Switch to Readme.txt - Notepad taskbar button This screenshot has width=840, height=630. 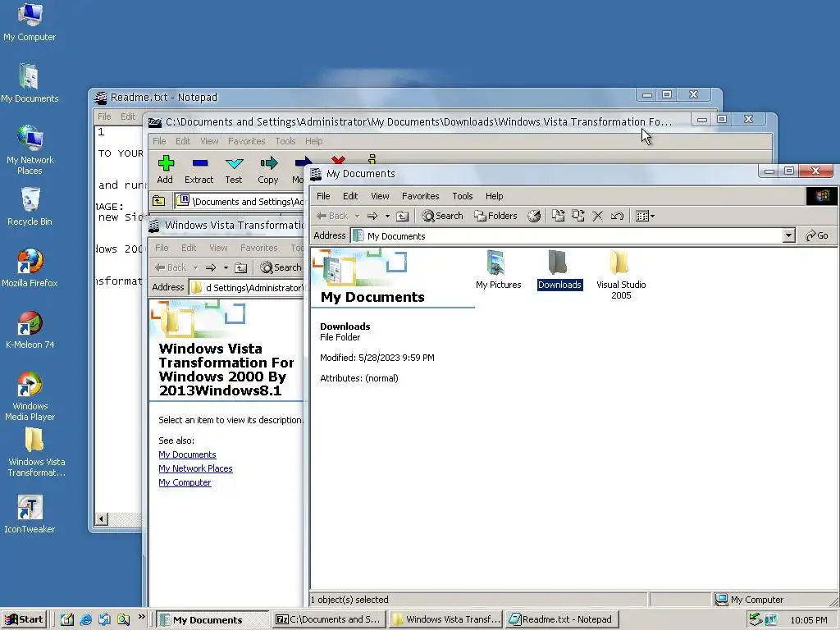[562, 620]
